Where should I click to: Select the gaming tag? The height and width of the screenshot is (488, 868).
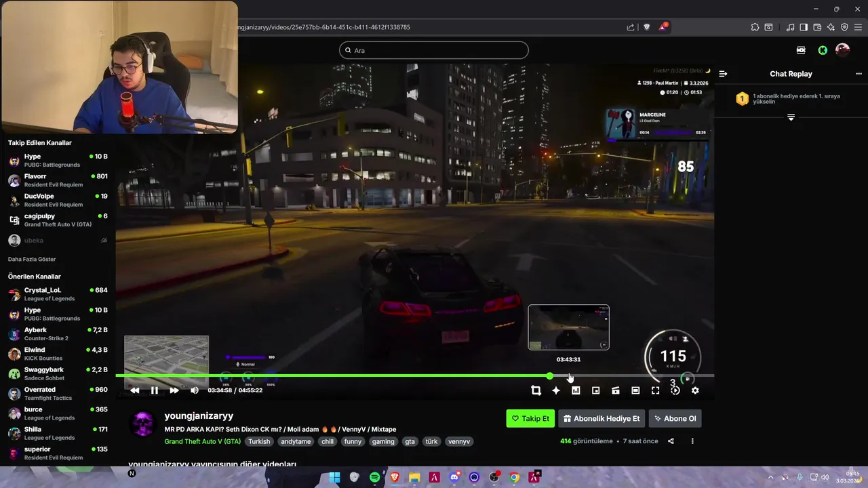tap(383, 441)
